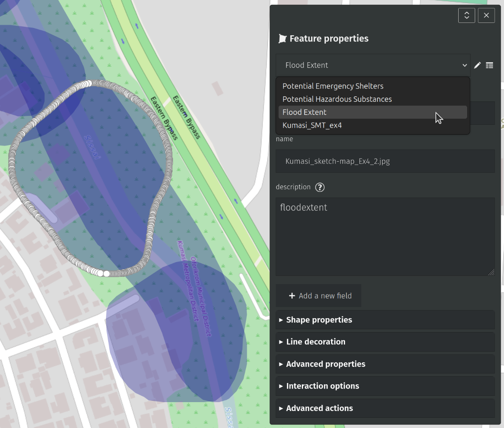
Task: Expand Line decoration section
Action: (315, 342)
